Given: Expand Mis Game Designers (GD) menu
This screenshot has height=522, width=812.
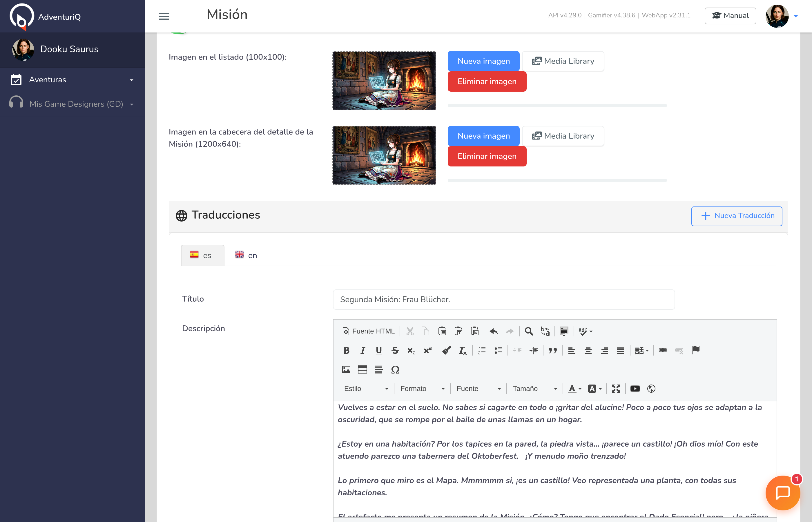Looking at the screenshot, I should pos(72,104).
